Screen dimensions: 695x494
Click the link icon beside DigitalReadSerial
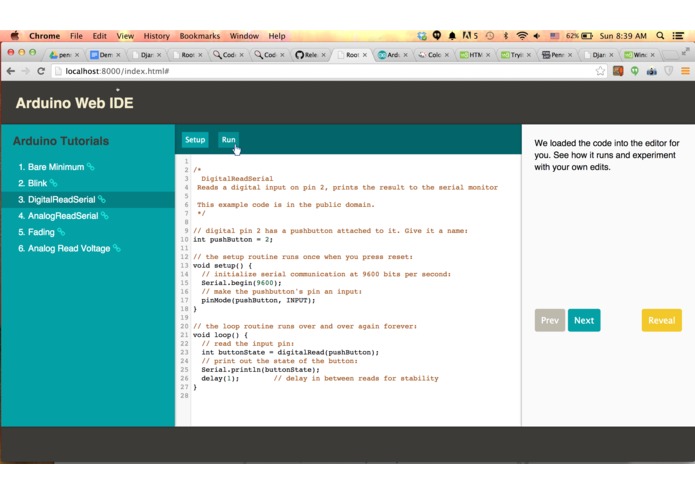[x=102, y=199]
